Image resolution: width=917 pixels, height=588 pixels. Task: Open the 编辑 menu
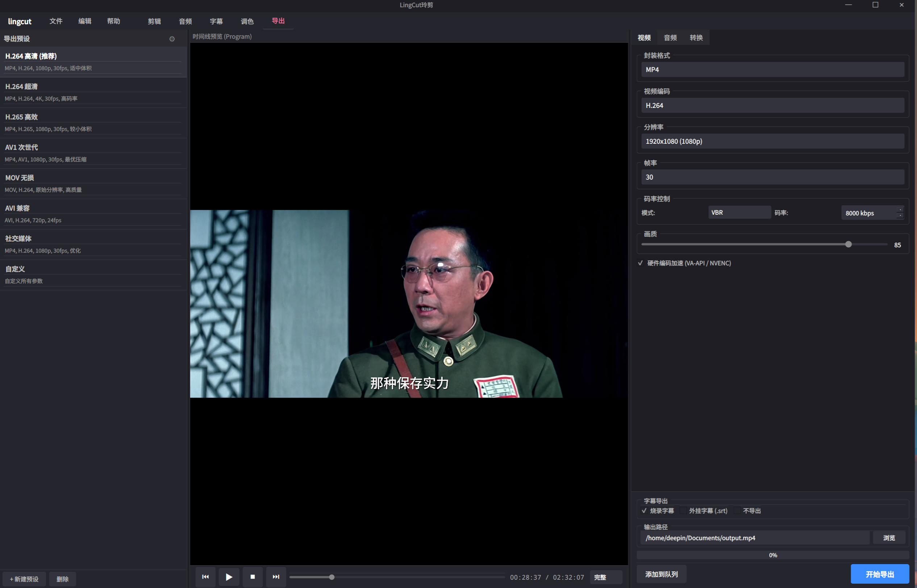85,21
